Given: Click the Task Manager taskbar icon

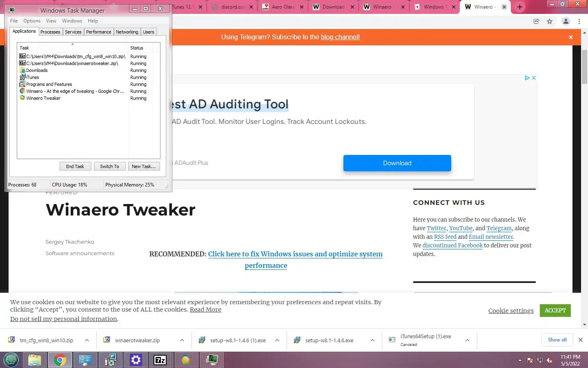Looking at the screenshot, I should point(212,360).
